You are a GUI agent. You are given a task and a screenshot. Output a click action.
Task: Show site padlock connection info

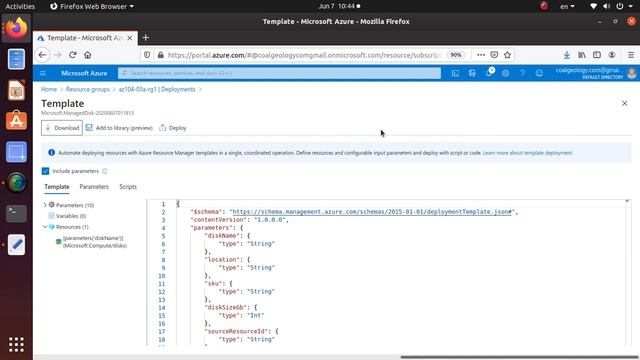coord(160,55)
